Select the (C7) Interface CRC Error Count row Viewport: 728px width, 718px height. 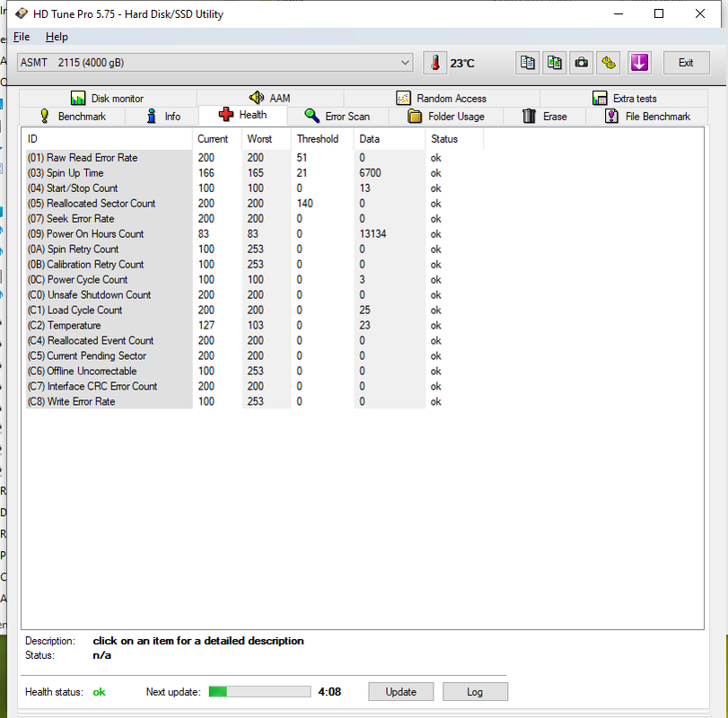click(x=254, y=386)
